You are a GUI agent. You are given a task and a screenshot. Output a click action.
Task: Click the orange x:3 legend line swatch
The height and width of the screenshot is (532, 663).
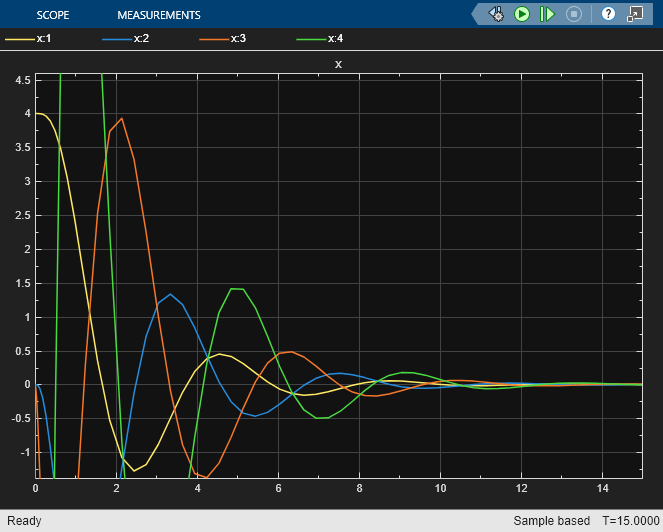[x=213, y=39]
